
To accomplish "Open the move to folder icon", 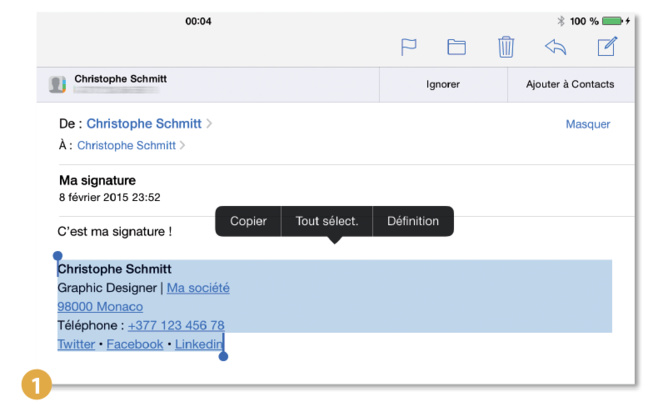I will point(457,47).
